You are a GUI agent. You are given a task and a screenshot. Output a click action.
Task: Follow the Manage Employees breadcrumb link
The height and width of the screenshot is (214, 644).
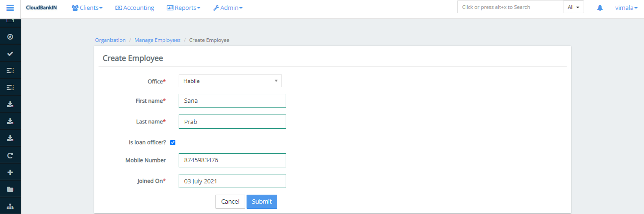(157, 40)
